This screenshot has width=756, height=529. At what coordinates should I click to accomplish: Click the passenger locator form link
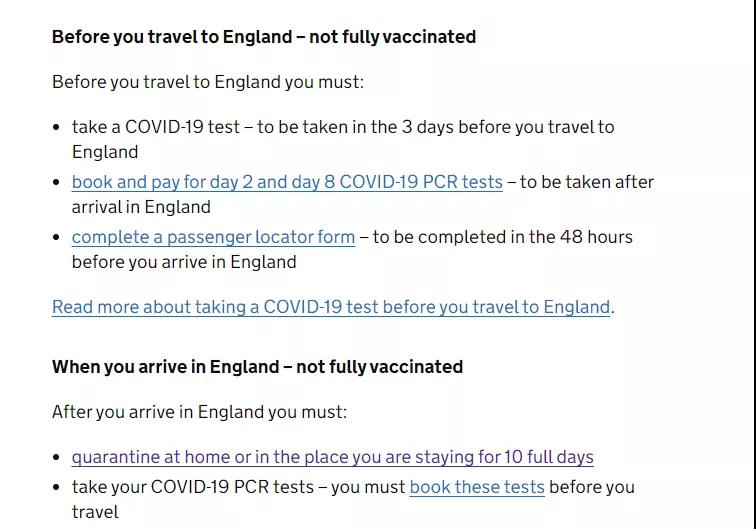[213, 237]
